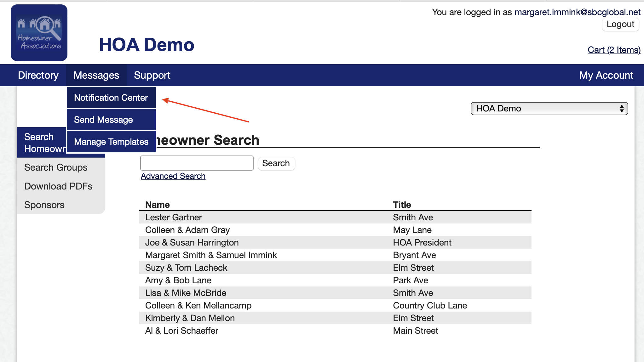Click the Logout button
Screen dimensions: 644x362
[620, 24]
